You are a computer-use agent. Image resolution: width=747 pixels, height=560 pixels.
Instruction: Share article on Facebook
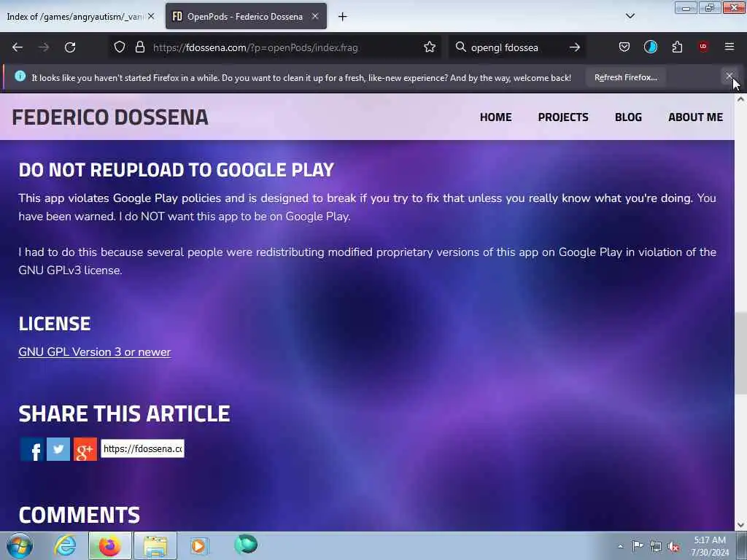click(31, 449)
